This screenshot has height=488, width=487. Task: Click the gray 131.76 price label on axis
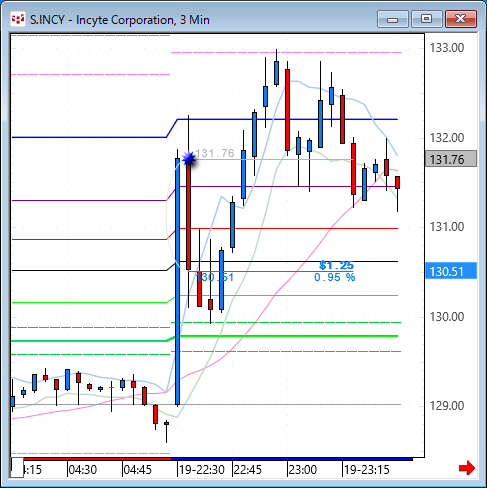(451, 159)
